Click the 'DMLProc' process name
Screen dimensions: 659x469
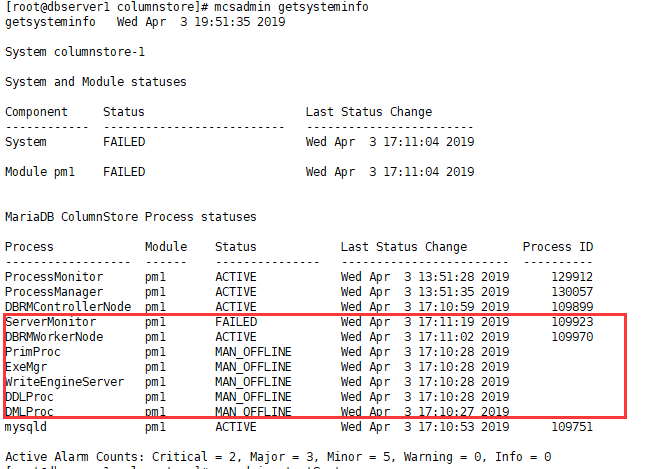[29, 411]
